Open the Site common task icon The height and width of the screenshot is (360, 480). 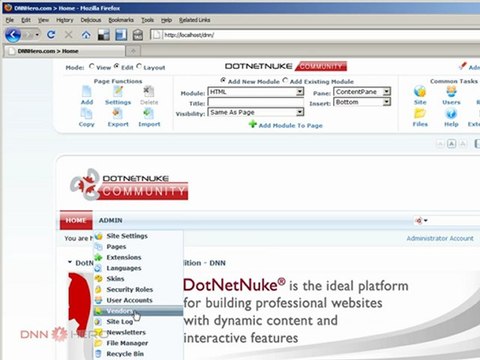420,91
